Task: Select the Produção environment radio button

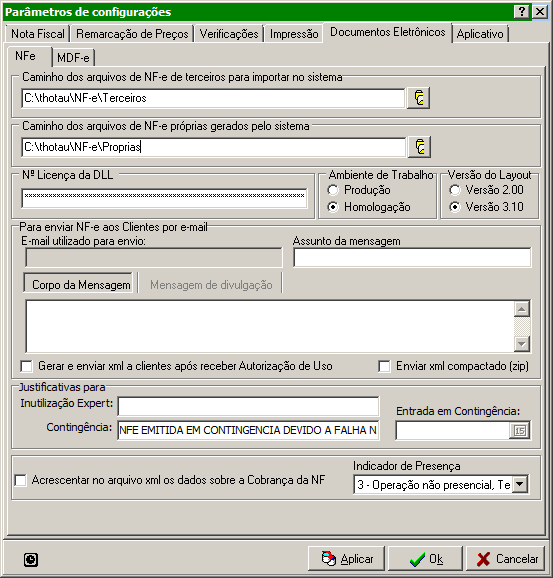Action: 333,190
